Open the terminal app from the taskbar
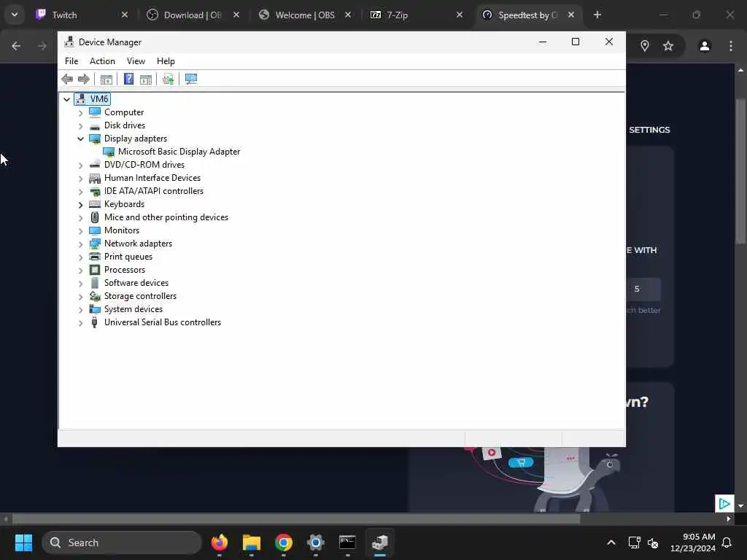The image size is (747, 560). [x=347, y=542]
